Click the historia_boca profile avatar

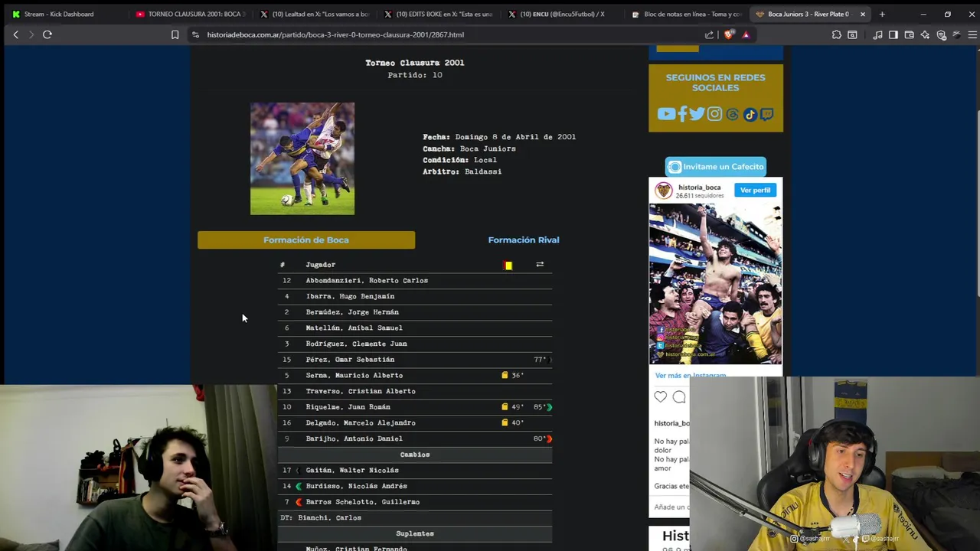[663, 191]
